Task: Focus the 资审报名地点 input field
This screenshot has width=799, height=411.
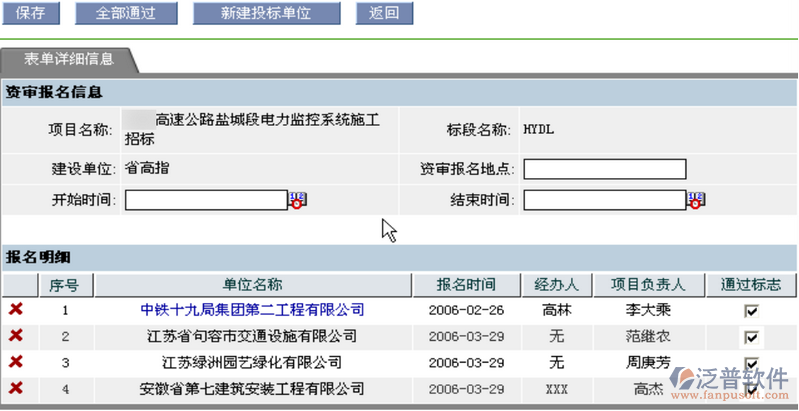Action: (604, 169)
